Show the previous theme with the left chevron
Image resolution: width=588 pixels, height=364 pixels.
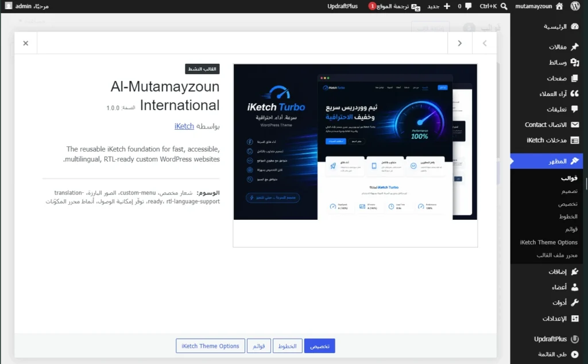pyautogui.click(x=485, y=43)
